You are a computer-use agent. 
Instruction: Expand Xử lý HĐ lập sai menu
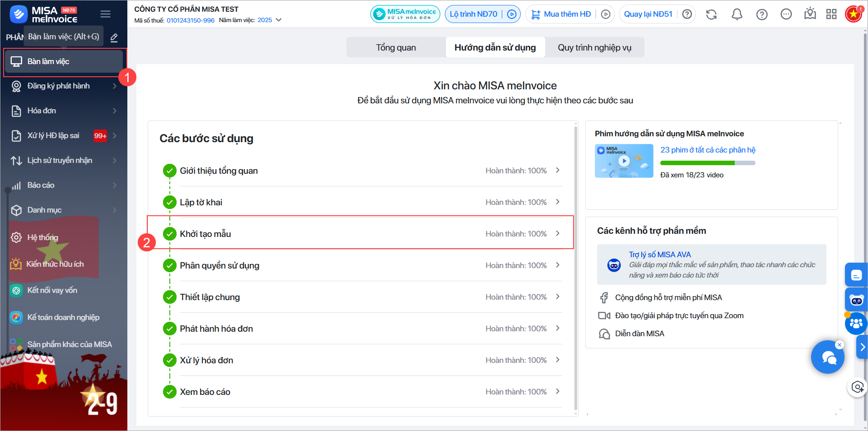(64, 135)
